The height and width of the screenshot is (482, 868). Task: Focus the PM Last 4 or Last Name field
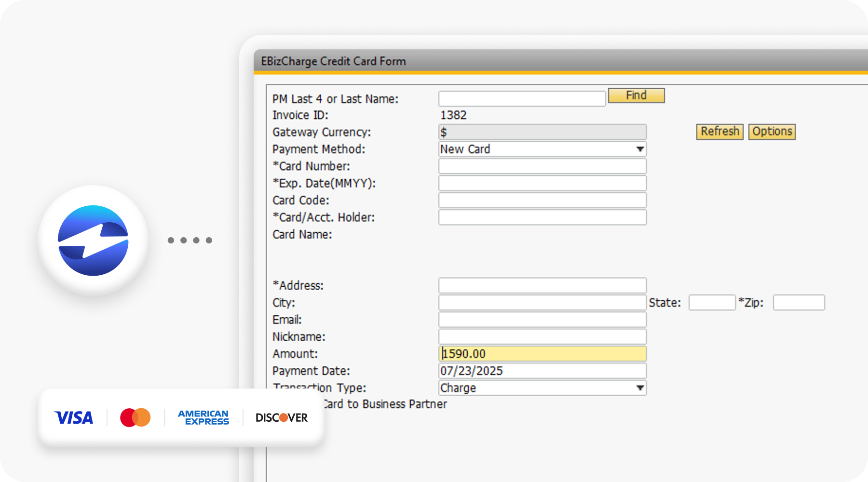pos(522,99)
